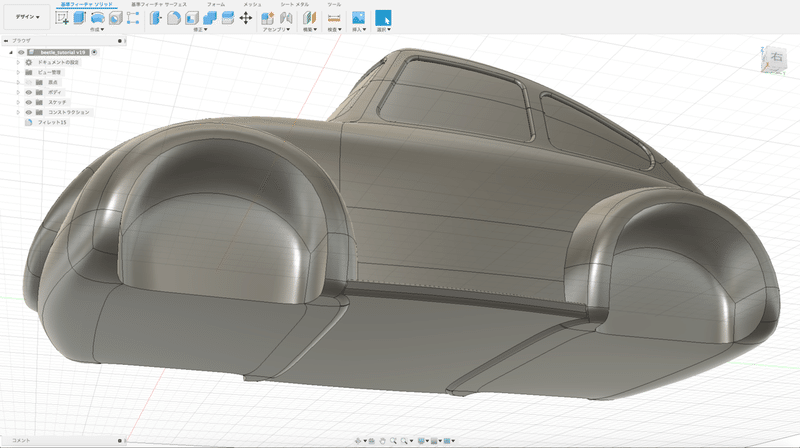Activate the Select arrow tool
The width and height of the screenshot is (800, 448).
[384, 18]
